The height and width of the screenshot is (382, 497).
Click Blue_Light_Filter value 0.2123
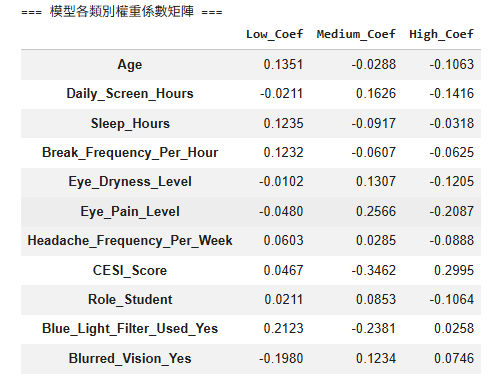[283, 328]
